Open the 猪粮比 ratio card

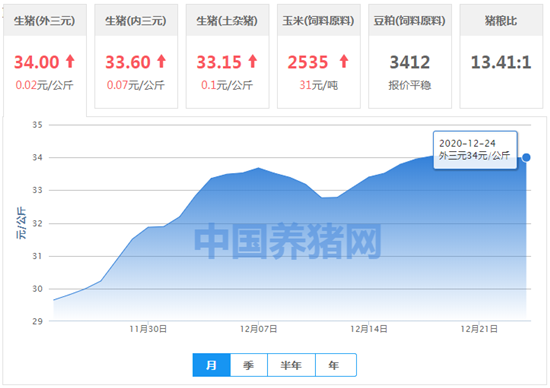501,56
